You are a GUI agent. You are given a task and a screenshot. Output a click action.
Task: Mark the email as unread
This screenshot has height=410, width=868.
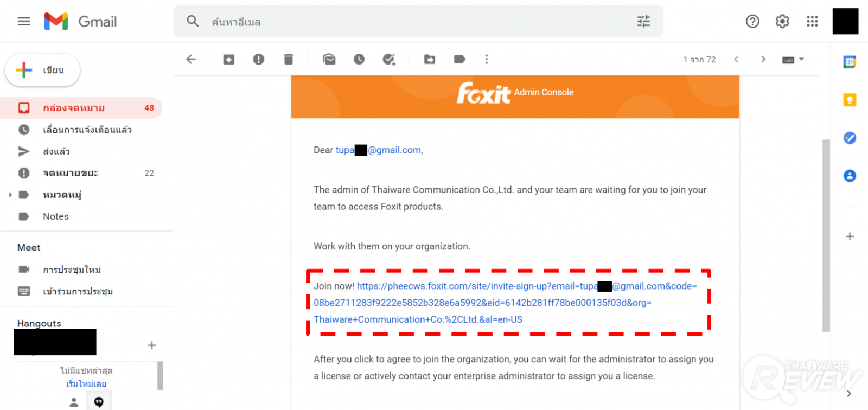point(329,59)
